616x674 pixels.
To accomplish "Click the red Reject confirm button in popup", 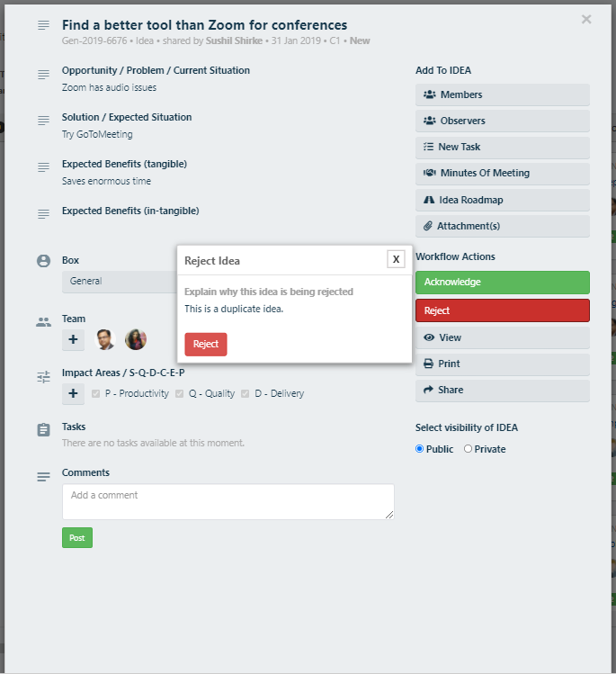I will [206, 344].
